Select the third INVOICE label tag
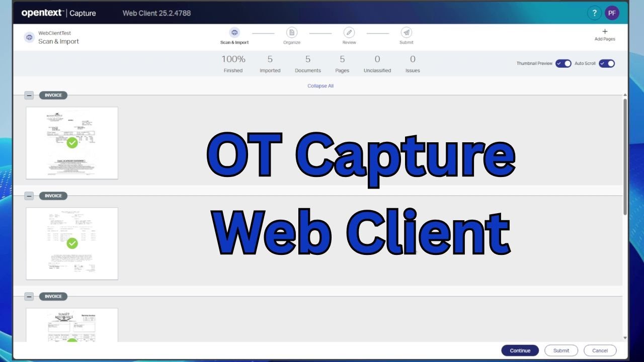Screen dimensions: 644x362 [x=53, y=296]
